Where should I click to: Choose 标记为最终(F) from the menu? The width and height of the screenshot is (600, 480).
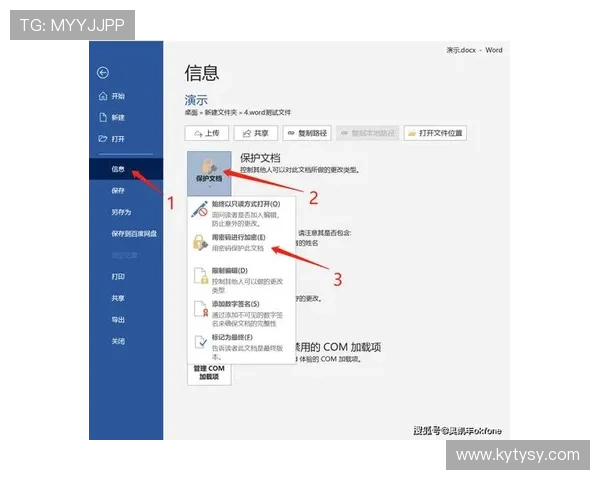(x=241, y=346)
